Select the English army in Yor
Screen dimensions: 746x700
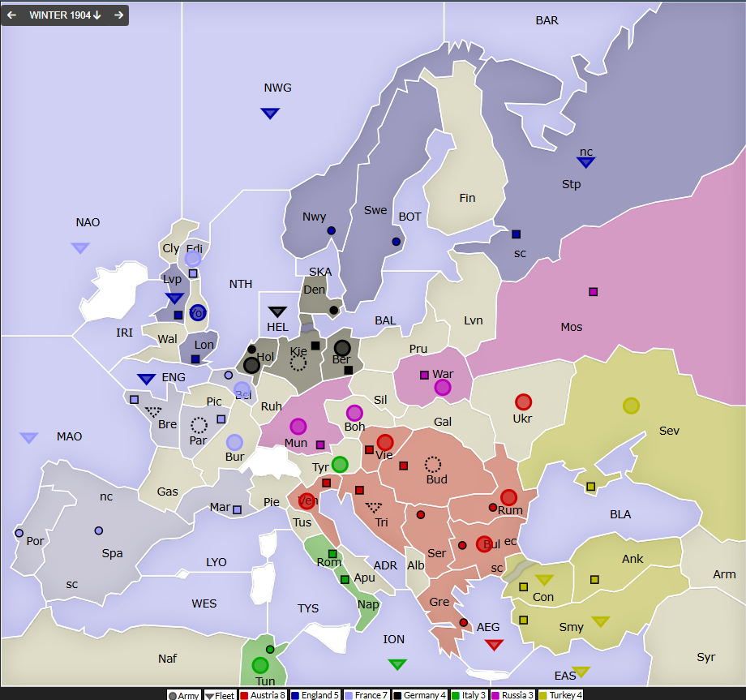point(198,312)
